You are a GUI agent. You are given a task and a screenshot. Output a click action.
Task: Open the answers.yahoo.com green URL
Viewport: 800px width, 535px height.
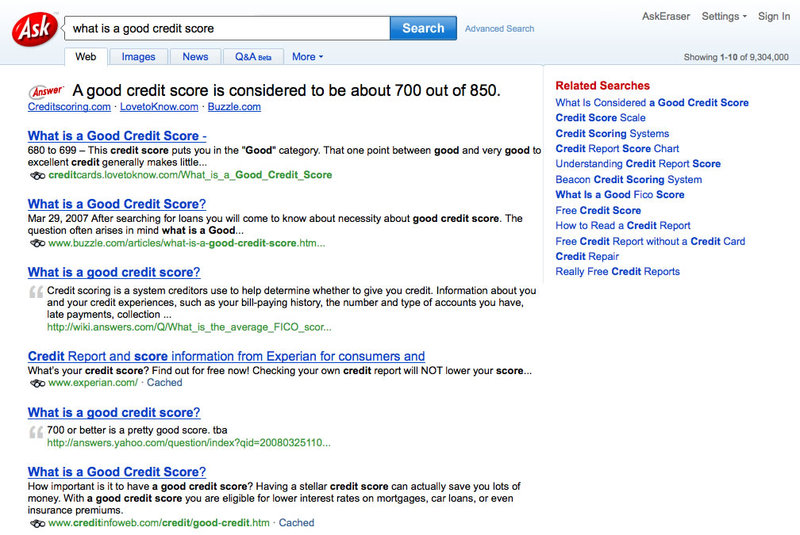click(x=189, y=443)
